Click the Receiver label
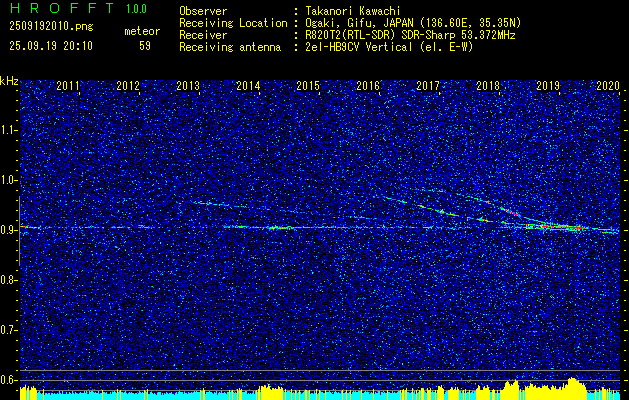The height and width of the screenshot is (400, 629). 203,35
